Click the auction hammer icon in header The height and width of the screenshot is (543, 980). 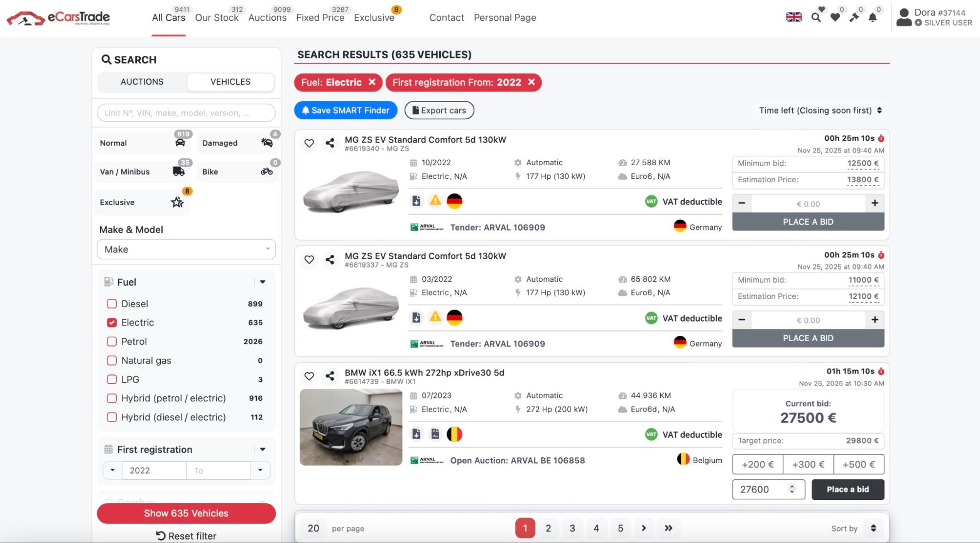point(854,18)
